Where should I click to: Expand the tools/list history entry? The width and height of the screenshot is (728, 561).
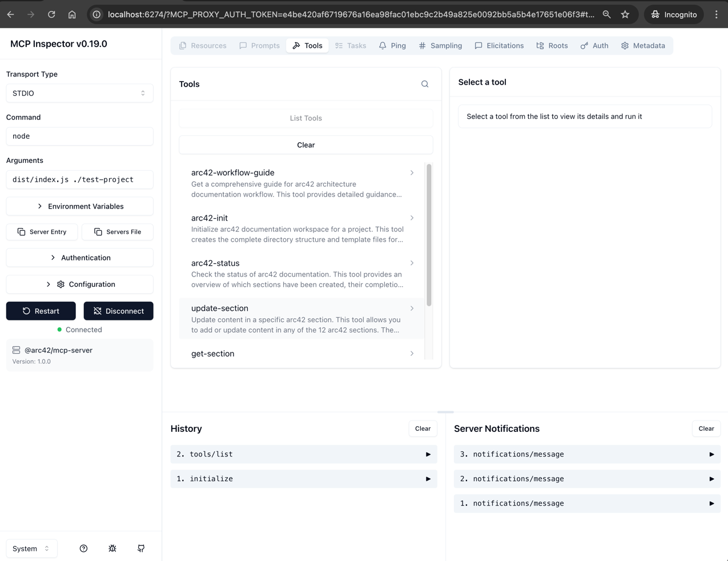(304, 454)
